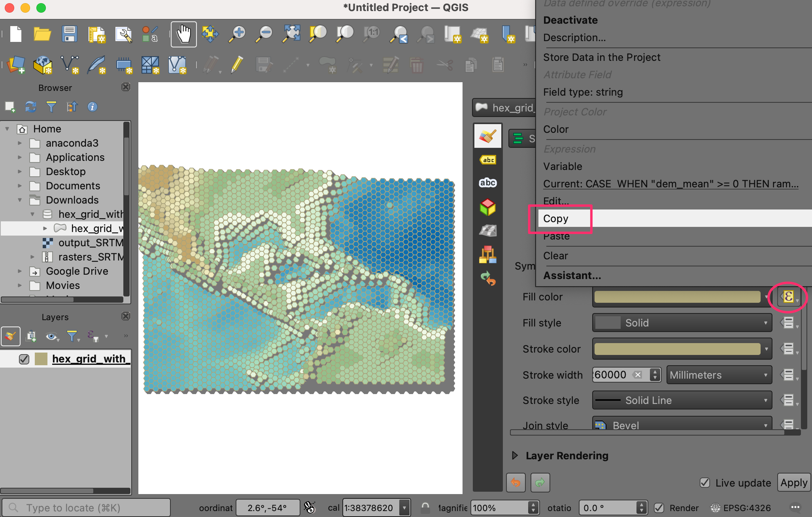This screenshot has width=812, height=517.
Task: Click the Refresh icon in Browser panel
Action: (31, 107)
